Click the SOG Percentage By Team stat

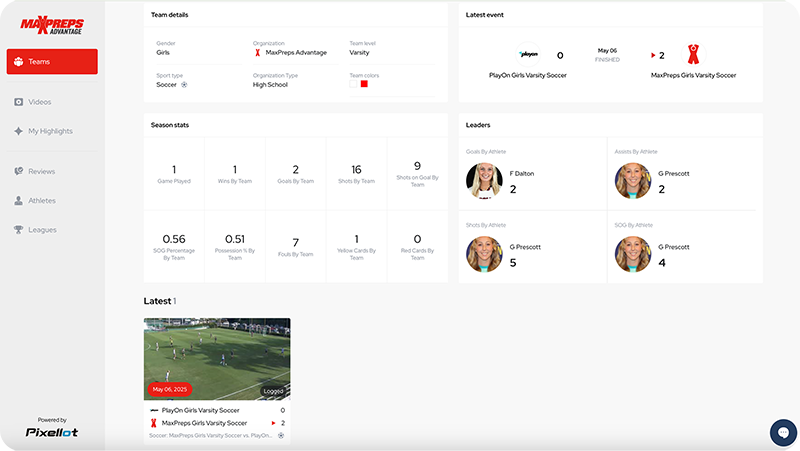(174, 246)
